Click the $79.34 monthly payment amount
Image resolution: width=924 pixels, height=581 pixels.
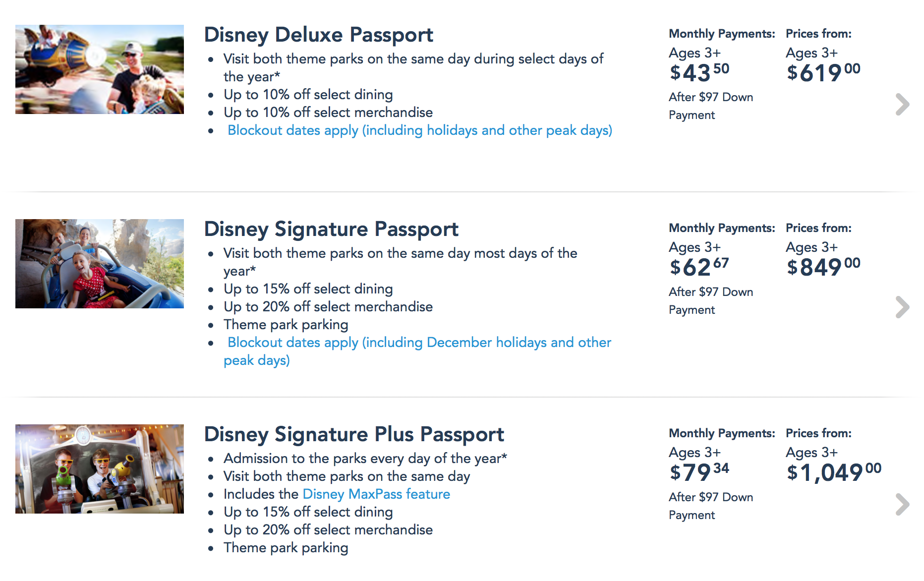click(x=699, y=472)
